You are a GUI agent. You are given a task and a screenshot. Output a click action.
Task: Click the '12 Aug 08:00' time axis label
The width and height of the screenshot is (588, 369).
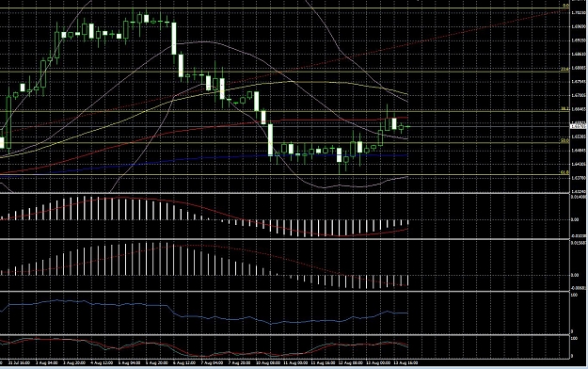point(351,363)
